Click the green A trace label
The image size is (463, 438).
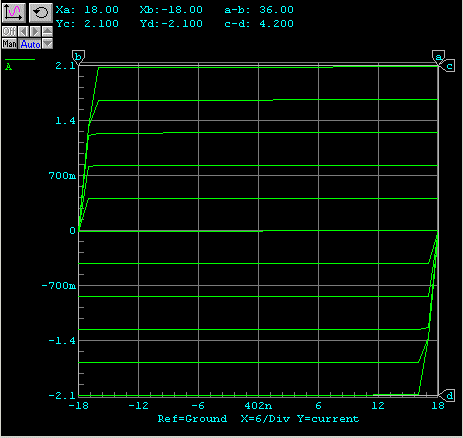(x=9, y=67)
